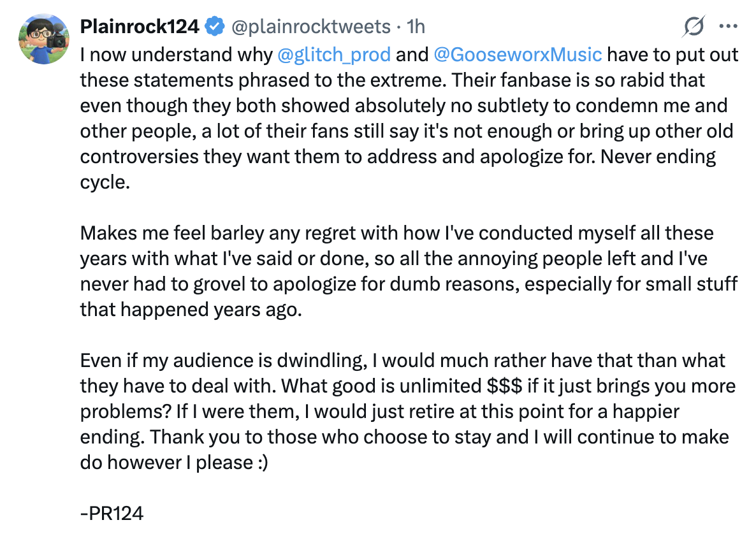Click the line 'that happened years ago.'
The image size is (756, 534).
(x=191, y=310)
